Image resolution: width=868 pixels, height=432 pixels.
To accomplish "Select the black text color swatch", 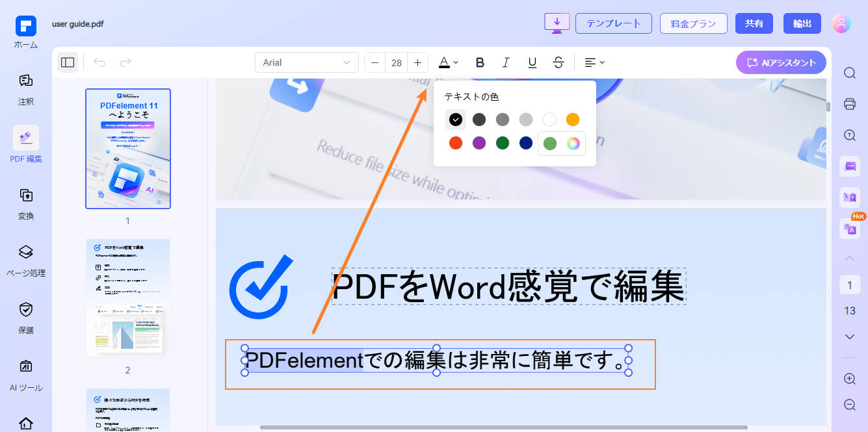I will [456, 120].
